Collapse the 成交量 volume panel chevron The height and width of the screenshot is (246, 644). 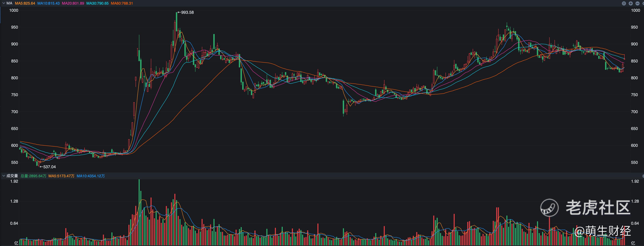pyautogui.click(x=4, y=176)
